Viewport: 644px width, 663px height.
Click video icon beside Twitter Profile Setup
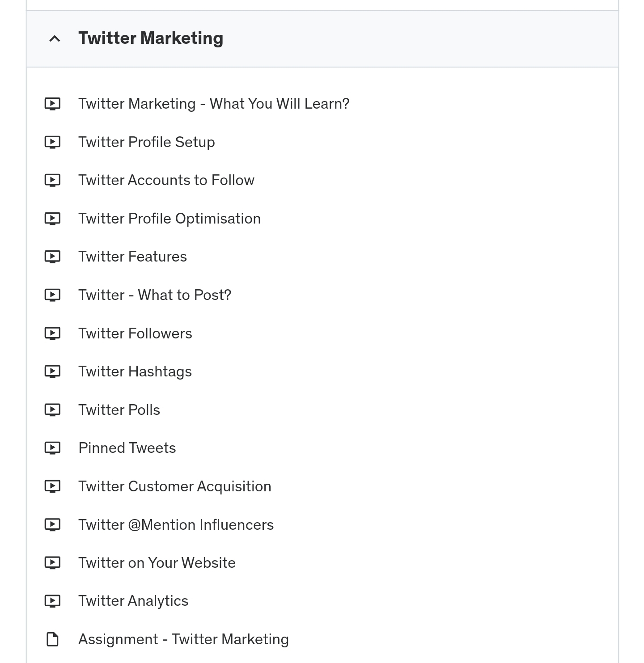(x=52, y=142)
